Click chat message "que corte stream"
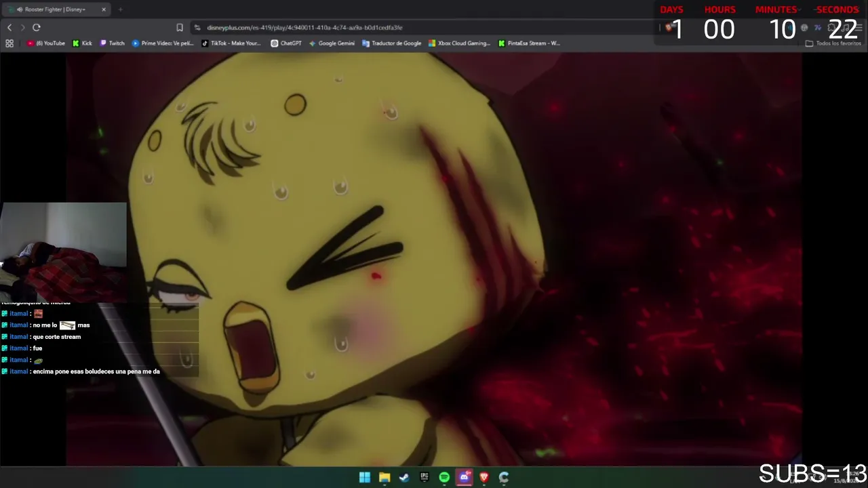This screenshot has height=488, width=868. [56, 337]
